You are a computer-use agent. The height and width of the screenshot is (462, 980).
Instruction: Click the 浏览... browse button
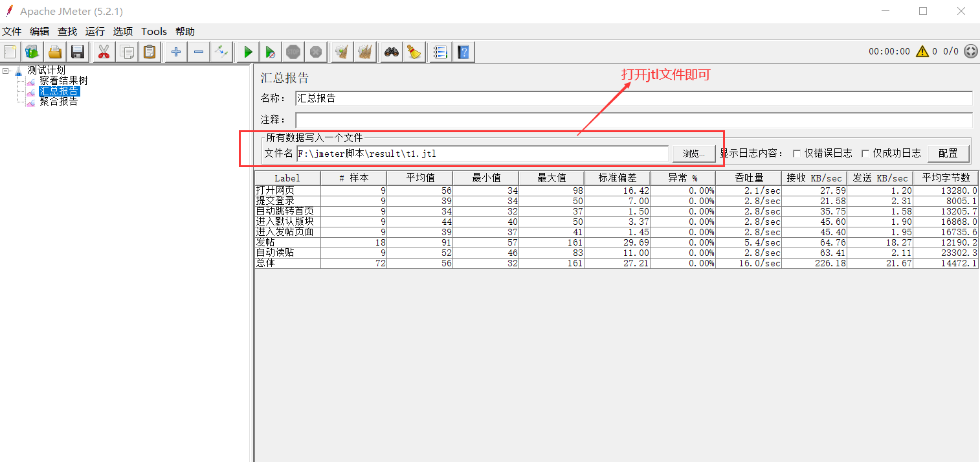694,154
